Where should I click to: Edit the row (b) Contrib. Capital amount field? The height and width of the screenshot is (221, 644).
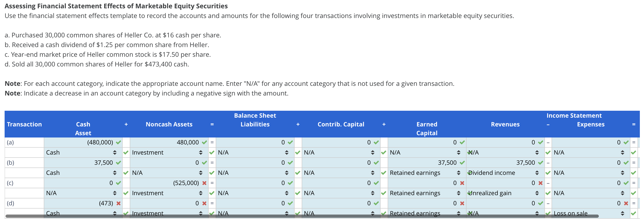coord(341,163)
